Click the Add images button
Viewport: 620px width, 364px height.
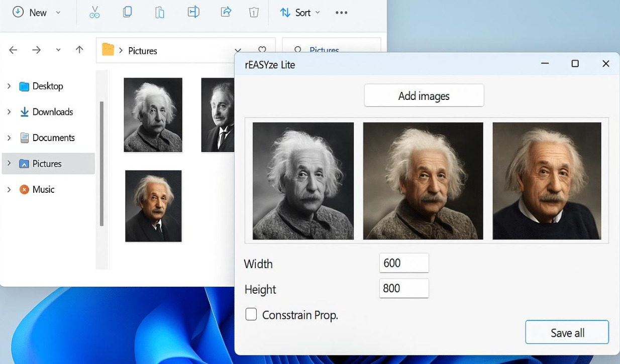(x=424, y=95)
